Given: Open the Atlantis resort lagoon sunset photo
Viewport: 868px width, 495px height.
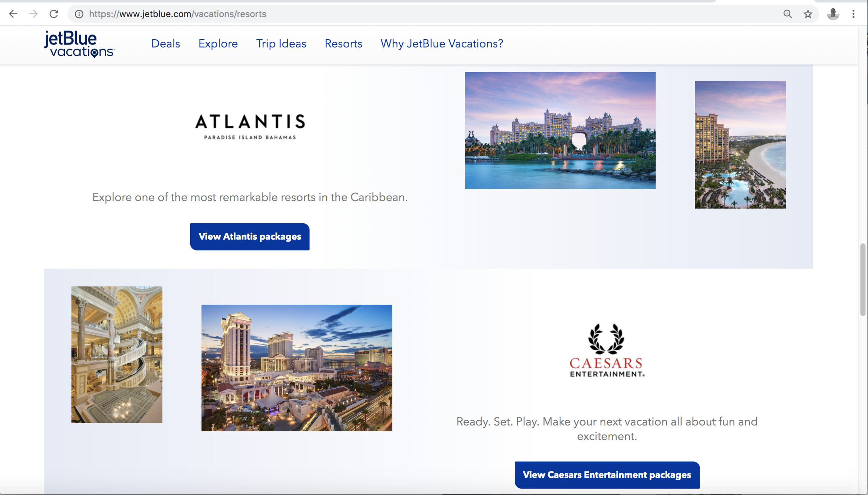Looking at the screenshot, I should [560, 131].
